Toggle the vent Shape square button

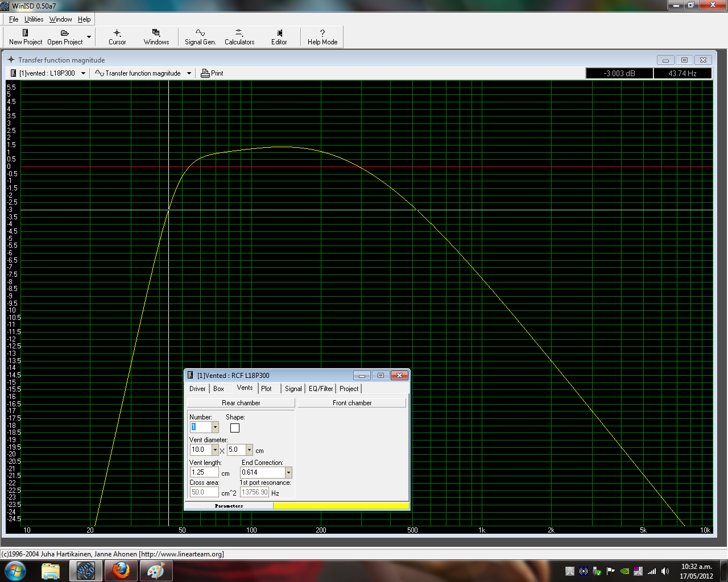coord(235,428)
